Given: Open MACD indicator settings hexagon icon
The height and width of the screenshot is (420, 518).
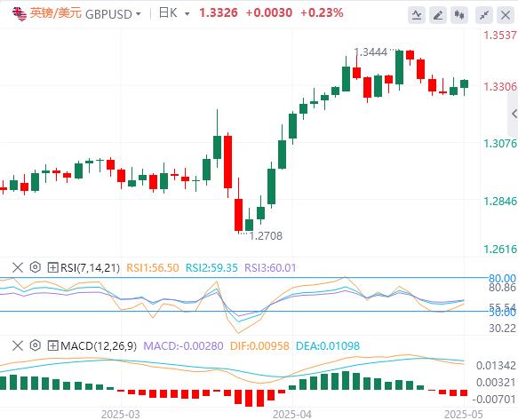Looking at the screenshot, I should click(35, 345).
